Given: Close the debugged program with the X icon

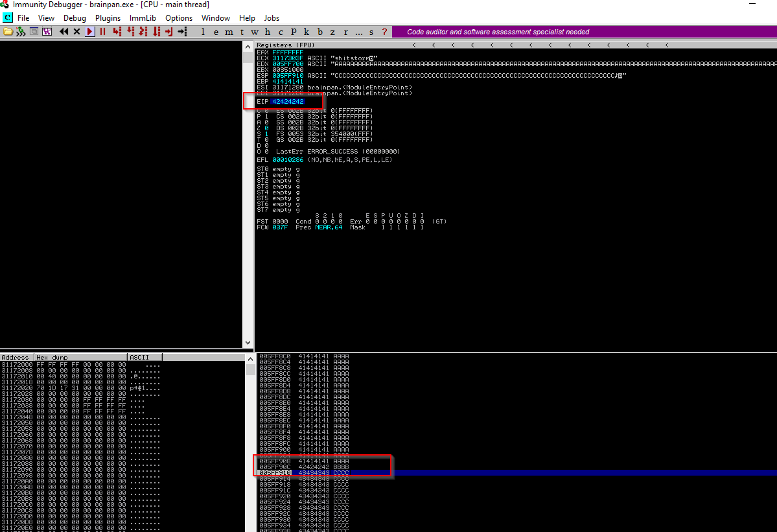Looking at the screenshot, I should (76, 32).
